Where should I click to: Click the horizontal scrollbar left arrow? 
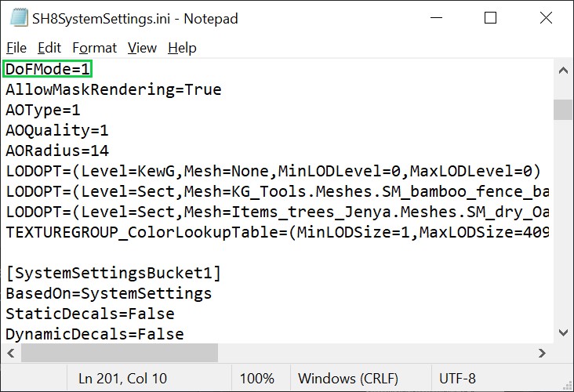coord(11,353)
